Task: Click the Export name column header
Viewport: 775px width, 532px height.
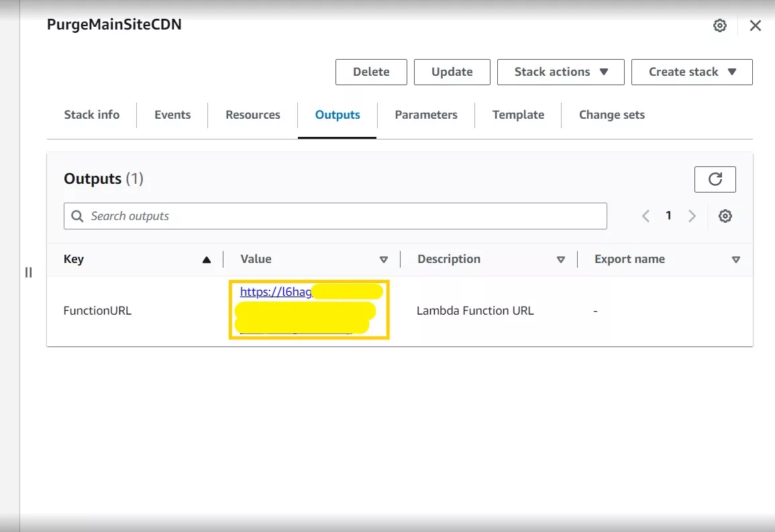Action: pyautogui.click(x=629, y=260)
